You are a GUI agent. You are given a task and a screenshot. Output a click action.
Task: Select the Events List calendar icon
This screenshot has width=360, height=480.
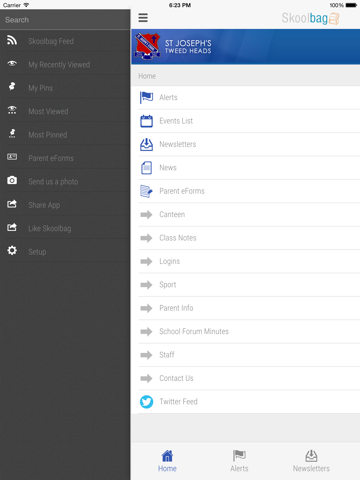point(146,121)
